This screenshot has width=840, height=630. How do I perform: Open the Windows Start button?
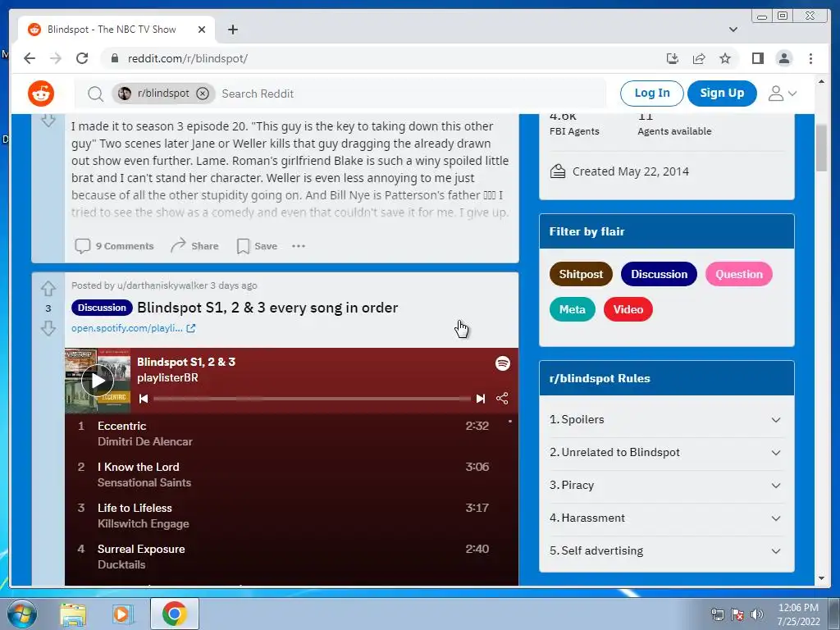pyautogui.click(x=21, y=614)
